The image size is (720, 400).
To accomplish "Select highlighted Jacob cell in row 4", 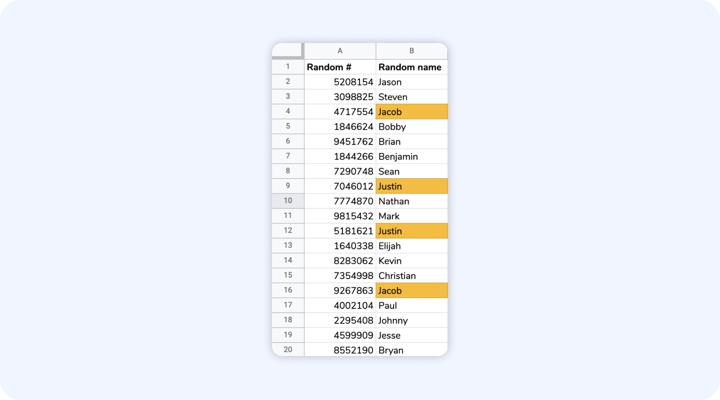I will (x=412, y=112).
